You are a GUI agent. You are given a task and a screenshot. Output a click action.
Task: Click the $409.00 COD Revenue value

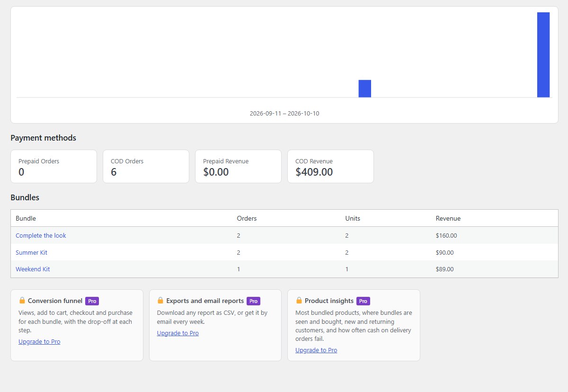point(314,172)
